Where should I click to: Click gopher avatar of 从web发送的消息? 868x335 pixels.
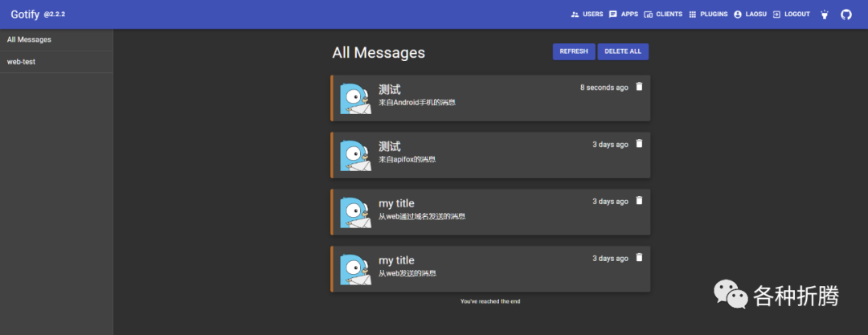(x=355, y=270)
